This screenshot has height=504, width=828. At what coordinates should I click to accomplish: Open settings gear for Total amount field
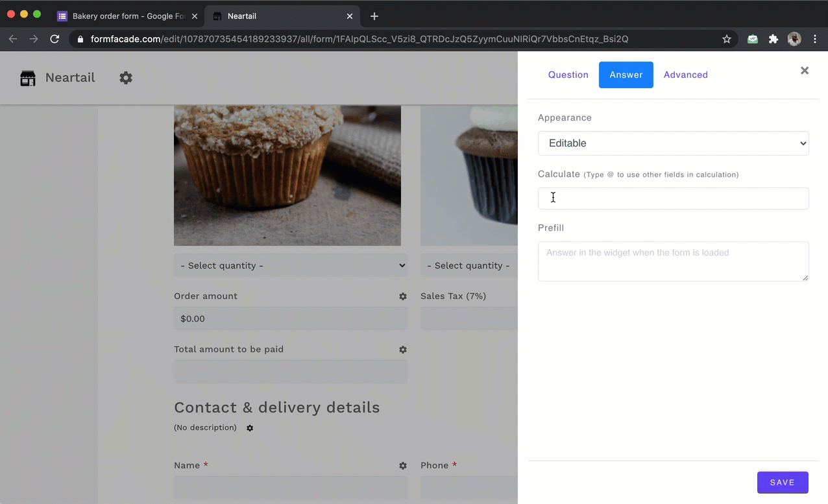click(403, 350)
